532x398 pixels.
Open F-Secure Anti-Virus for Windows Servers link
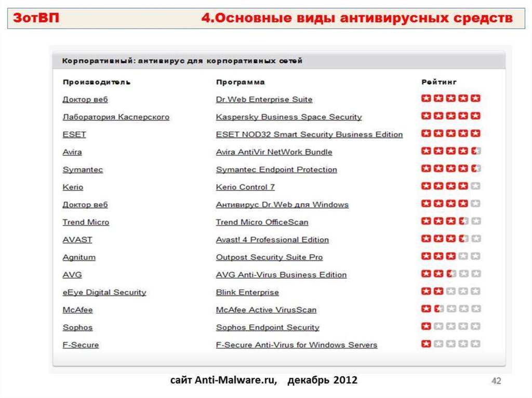[297, 345]
